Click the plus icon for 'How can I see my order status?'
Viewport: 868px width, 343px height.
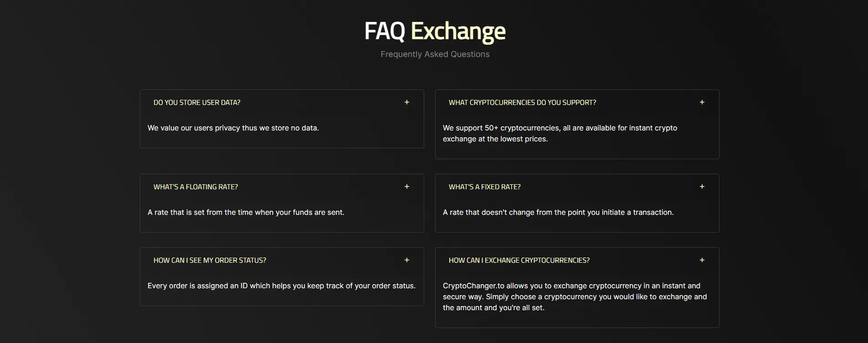click(407, 260)
